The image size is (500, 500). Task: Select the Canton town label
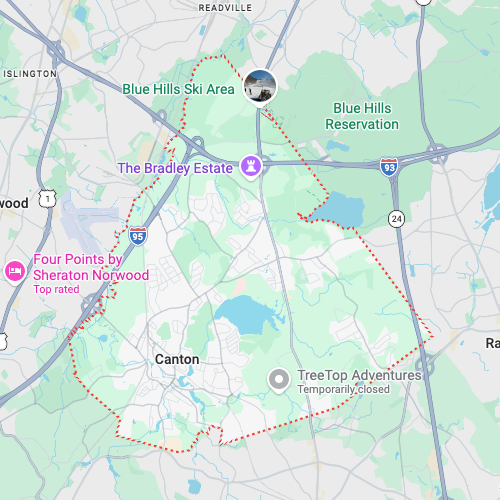pyautogui.click(x=177, y=359)
